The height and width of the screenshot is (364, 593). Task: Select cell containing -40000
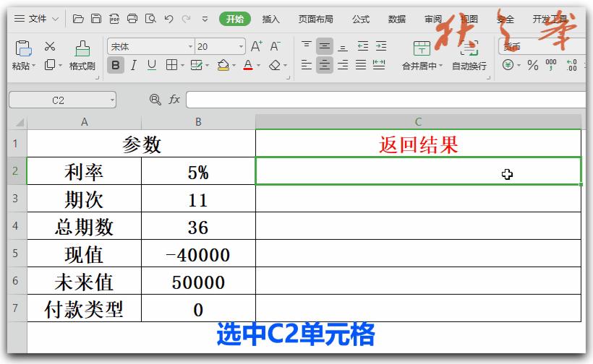[x=198, y=253]
